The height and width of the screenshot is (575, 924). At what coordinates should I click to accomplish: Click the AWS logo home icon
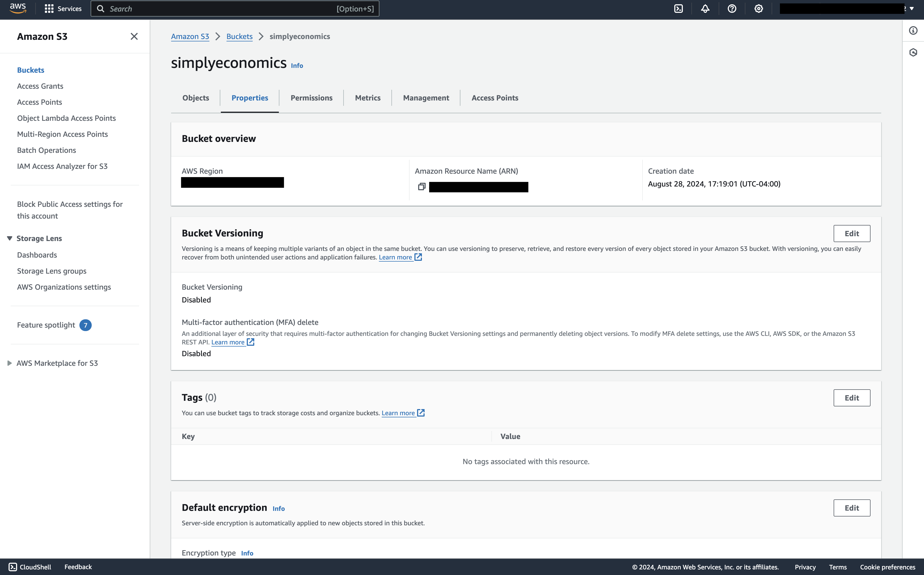[x=17, y=8]
